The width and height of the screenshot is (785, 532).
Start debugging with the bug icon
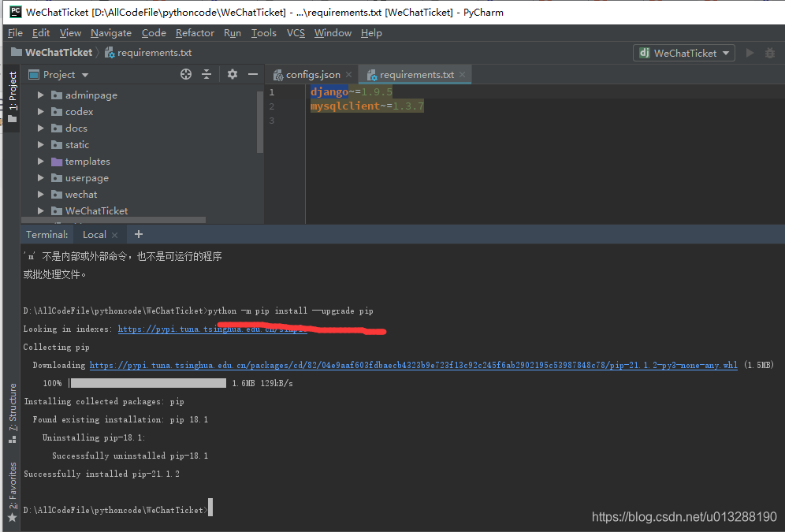770,53
